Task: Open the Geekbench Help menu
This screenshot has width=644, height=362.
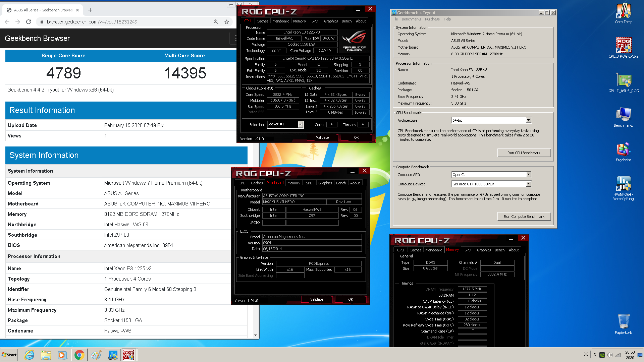Action: 447,19
